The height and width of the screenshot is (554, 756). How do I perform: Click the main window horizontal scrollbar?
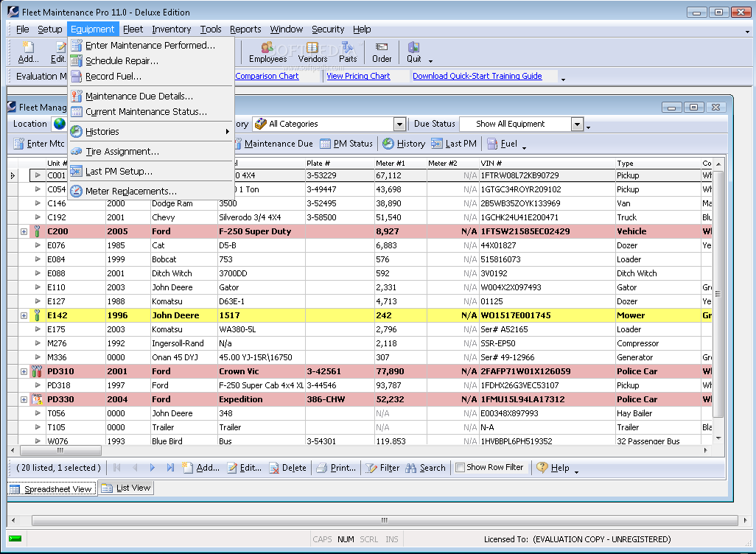(x=385, y=520)
